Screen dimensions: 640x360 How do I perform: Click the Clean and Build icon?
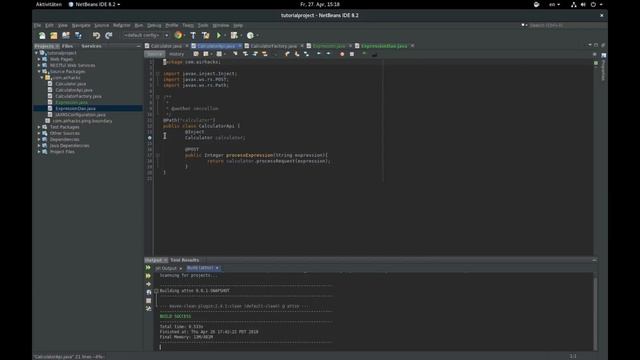point(206,36)
